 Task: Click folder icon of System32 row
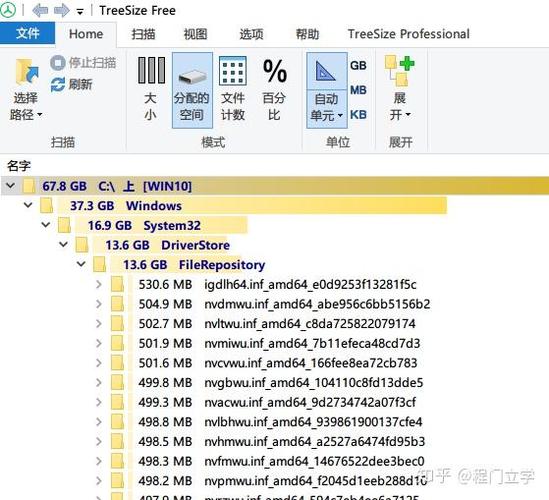pyautogui.click(x=64, y=225)
